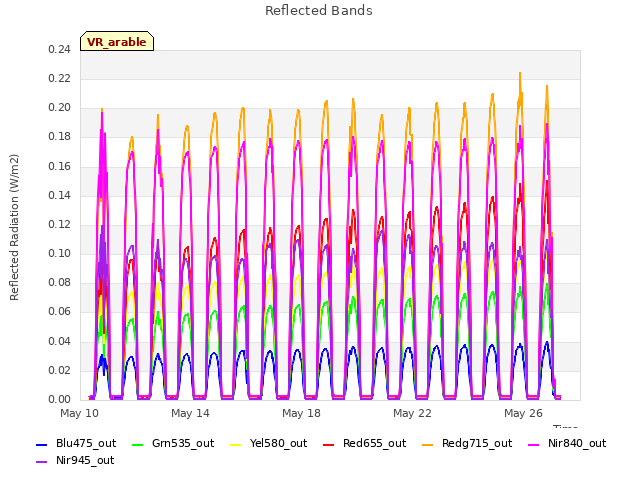The width and height of the screenshot is (640, 480).
Task: Click the 0.14 y-axis tick label
Action: [x=60, y=195]
